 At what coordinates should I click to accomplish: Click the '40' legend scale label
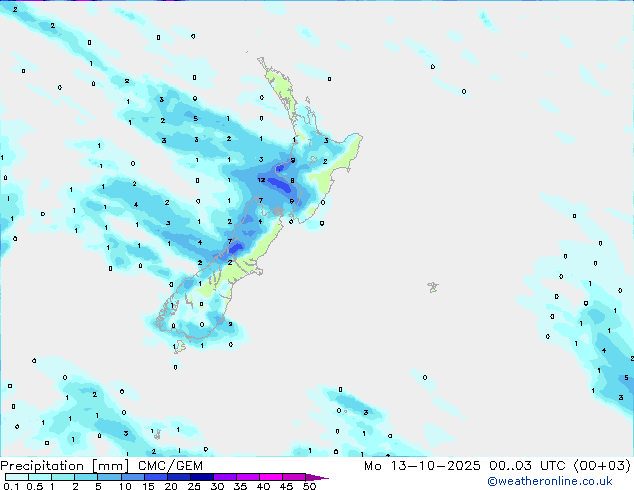pos(263,486)
